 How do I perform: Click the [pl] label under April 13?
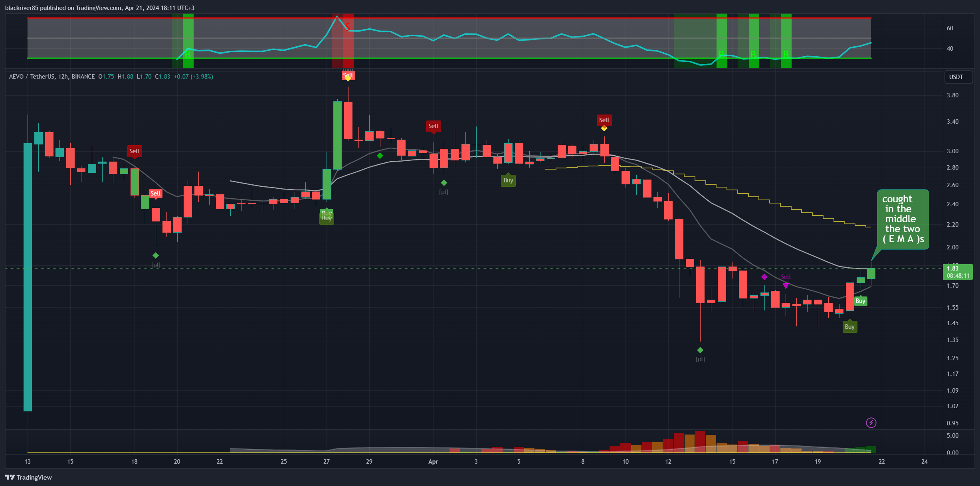(700, 359)
